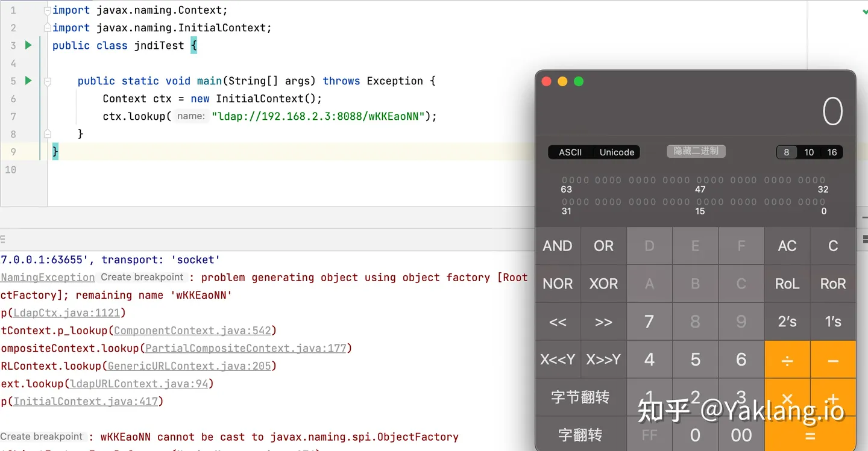Image resolution: width=868 pixels, height=451 pixels.
Task: Click the X>>Y calculator key
Action: [603, 359]
